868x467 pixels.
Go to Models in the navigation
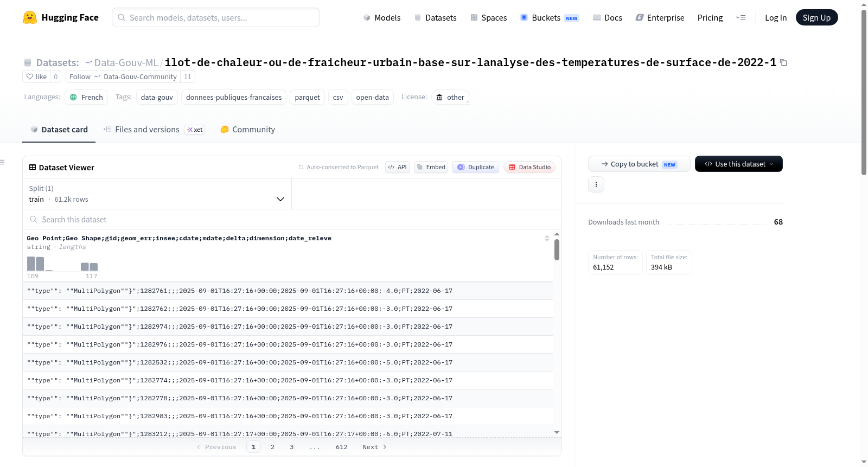pyautogui.click(x=382, y=18)
